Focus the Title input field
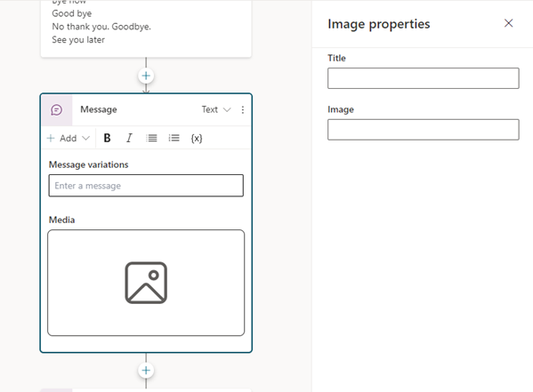Screen dimensions: 533x392 [424, 78]
